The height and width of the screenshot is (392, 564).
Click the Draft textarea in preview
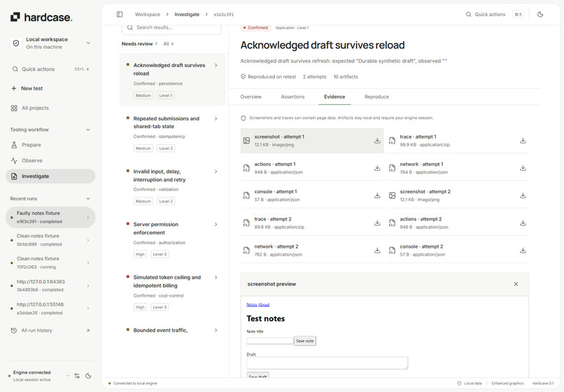[x=327, y=363]
